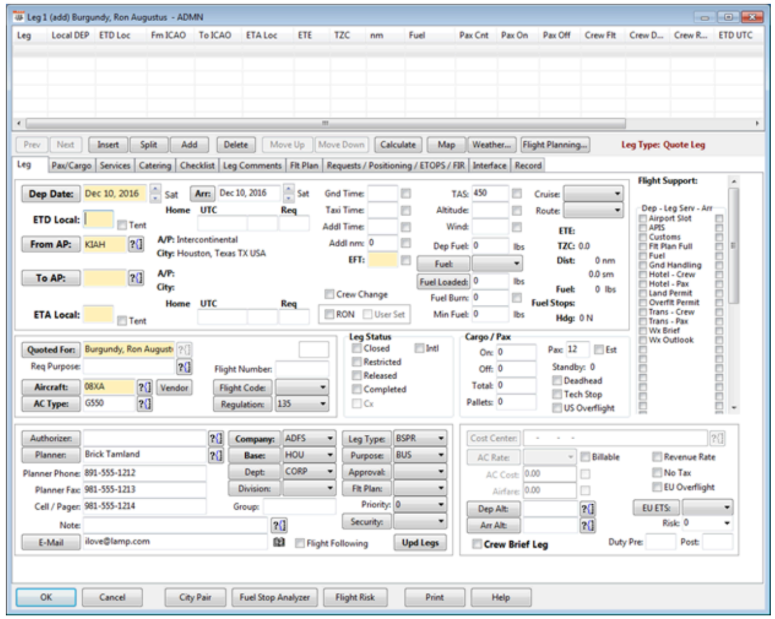The image size is (775, 619).
Task: Adjust Dep Date using the spinner arrows
Action: 155,193
